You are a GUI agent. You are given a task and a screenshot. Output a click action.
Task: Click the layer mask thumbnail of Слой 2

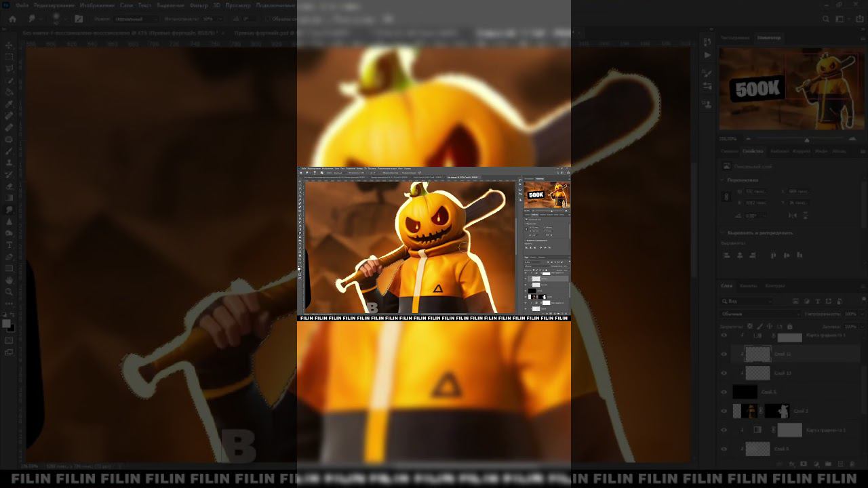[776, 411]
